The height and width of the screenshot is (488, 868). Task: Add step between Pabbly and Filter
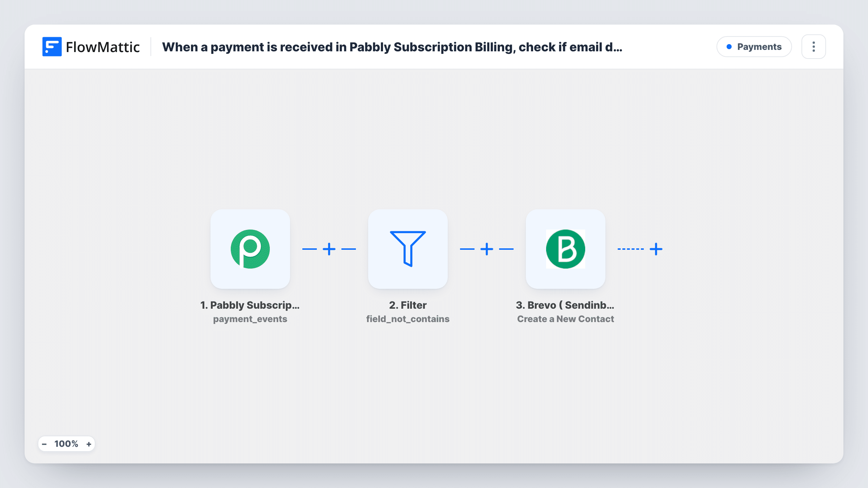click(x=329, y=249)
